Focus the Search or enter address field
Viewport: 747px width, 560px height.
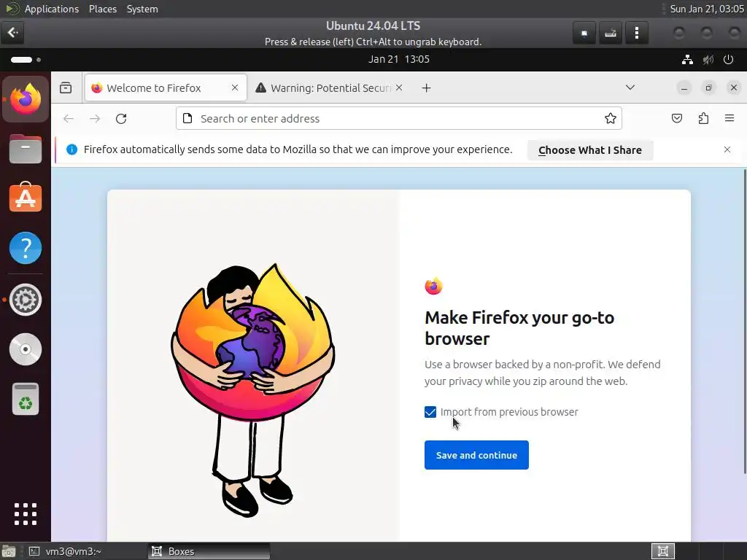[399, 119]
